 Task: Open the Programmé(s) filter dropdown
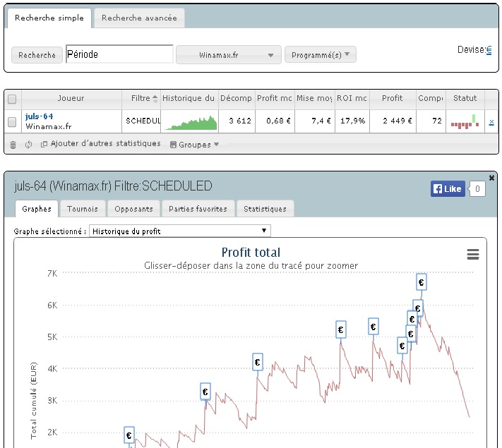pyautogui.click(x=321, y=55)
